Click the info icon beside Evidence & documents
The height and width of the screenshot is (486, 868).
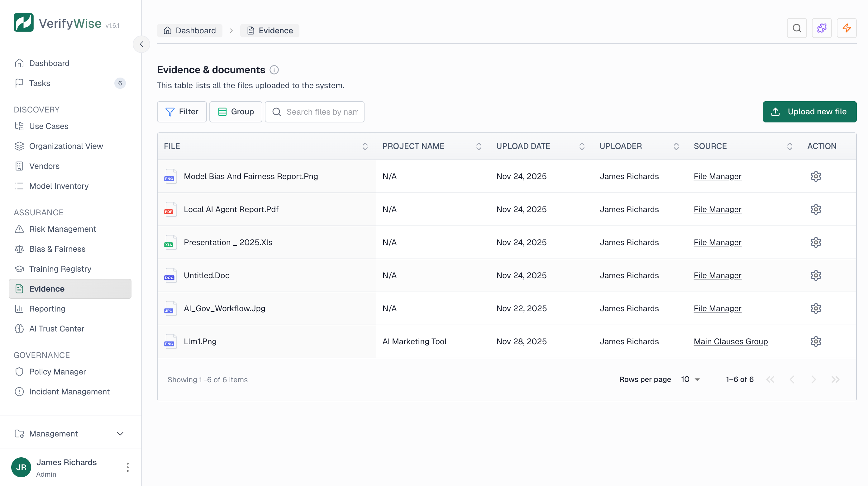click(x=274, y=70)
